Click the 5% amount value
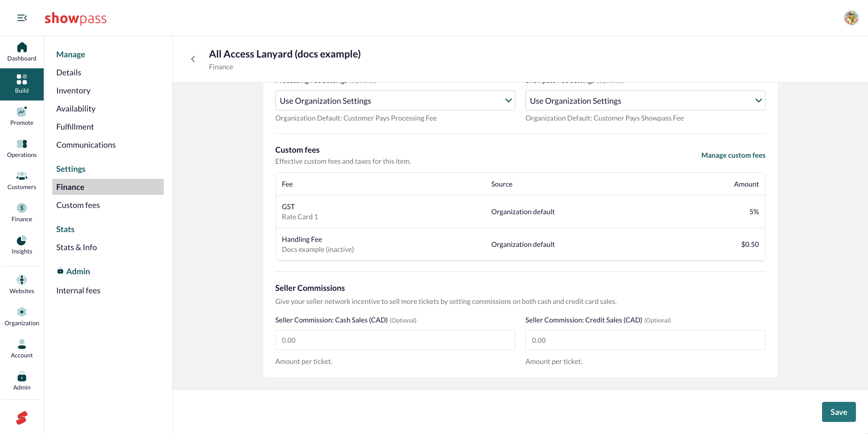The image size is (868, 434). click(754, 212)
